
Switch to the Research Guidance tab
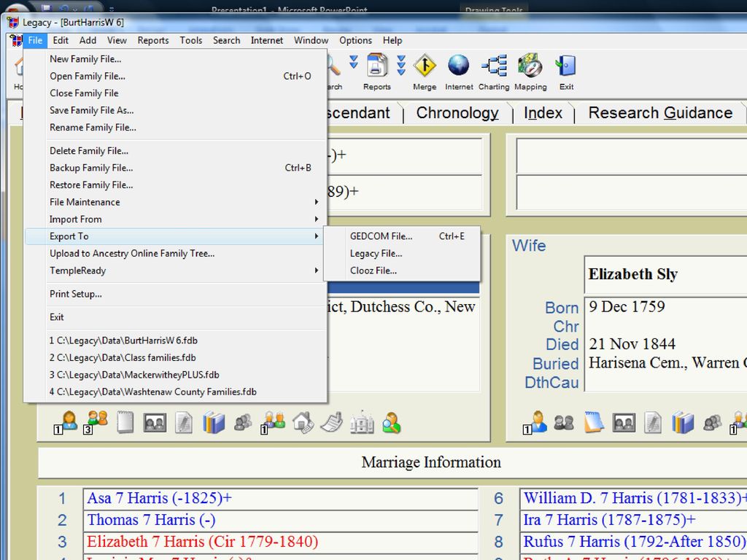660,113
